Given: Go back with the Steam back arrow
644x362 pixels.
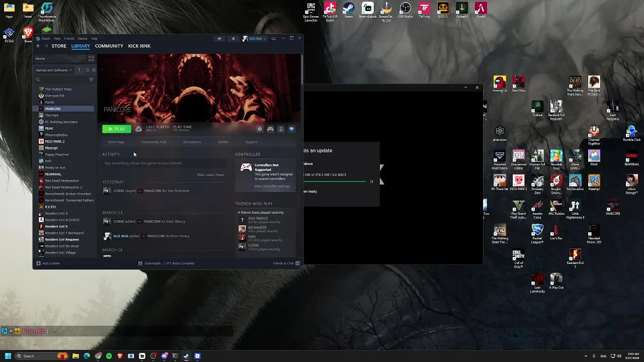Looking at the screenshot, I should [38, 46].
